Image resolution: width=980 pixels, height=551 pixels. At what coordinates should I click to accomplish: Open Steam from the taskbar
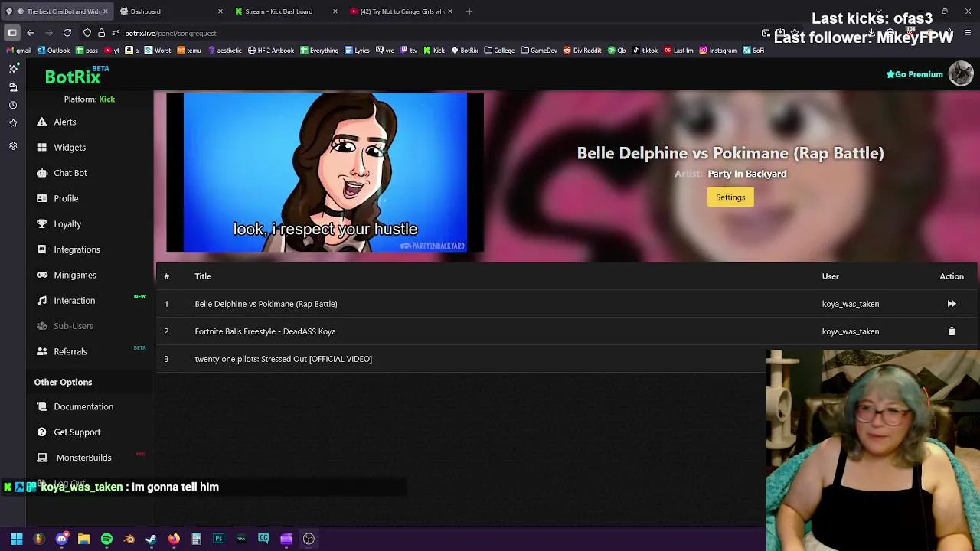pos(152,539)
